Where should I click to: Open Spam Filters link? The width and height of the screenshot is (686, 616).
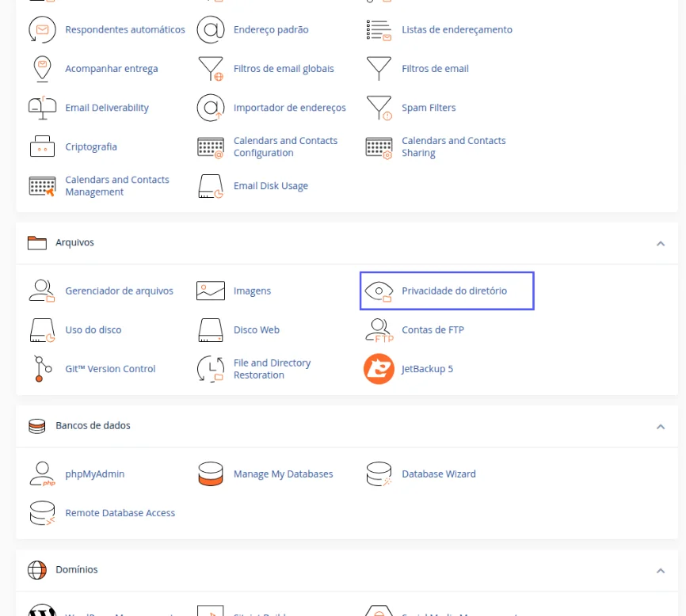[429, 108]
